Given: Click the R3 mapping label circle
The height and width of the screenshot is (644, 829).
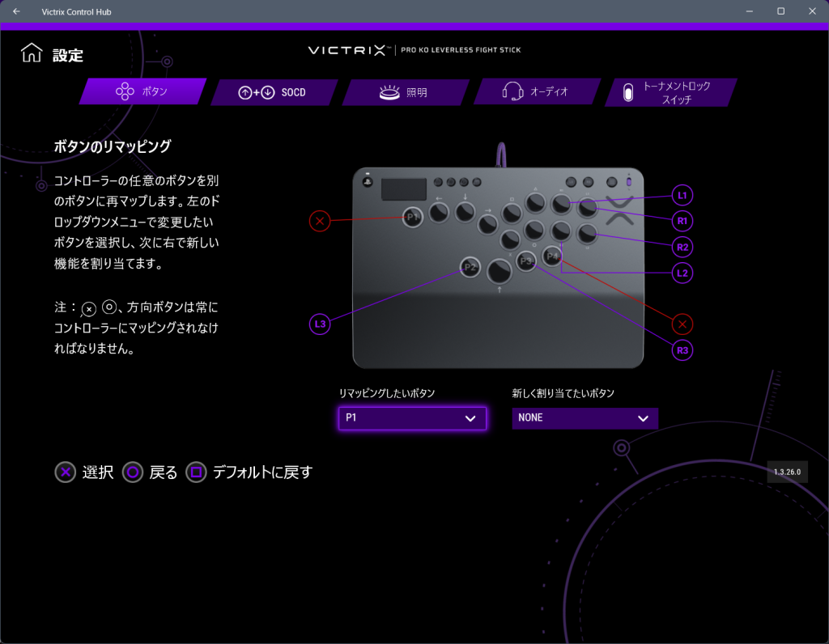Looking at the screenshot, I should pyautogui.click(x=682, y=350).
